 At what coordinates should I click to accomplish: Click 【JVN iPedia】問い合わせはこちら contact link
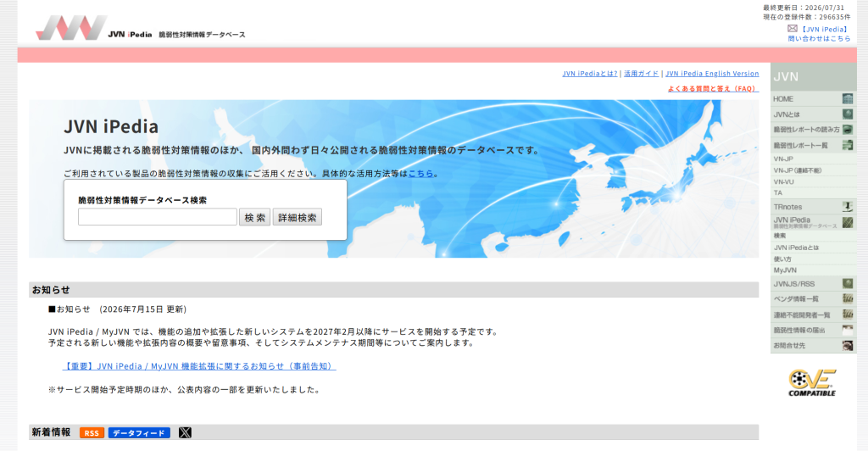820,34
